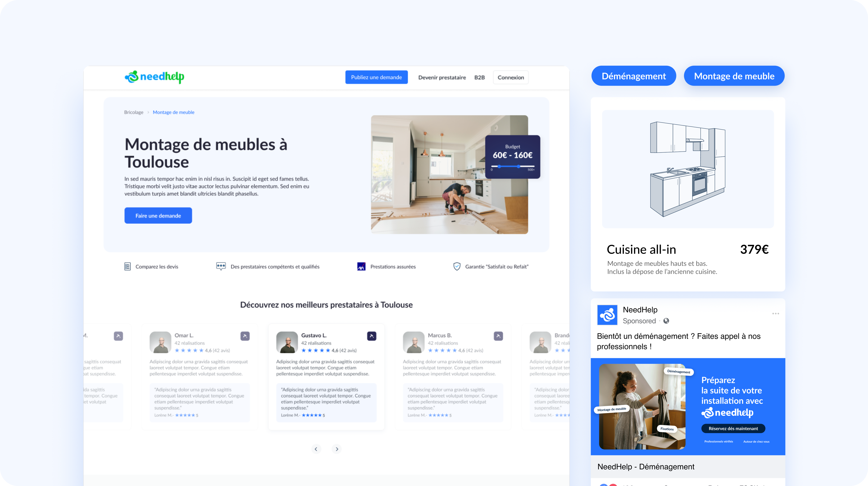Go to the next providers carousel slide
868x486 pixels.
[x=337, y=449]
